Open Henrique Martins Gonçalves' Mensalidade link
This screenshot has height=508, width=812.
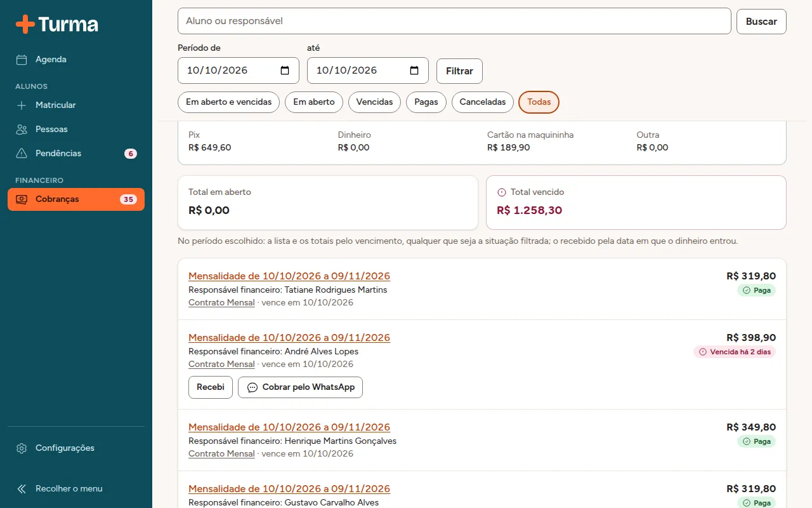click(x=289, y=427)
